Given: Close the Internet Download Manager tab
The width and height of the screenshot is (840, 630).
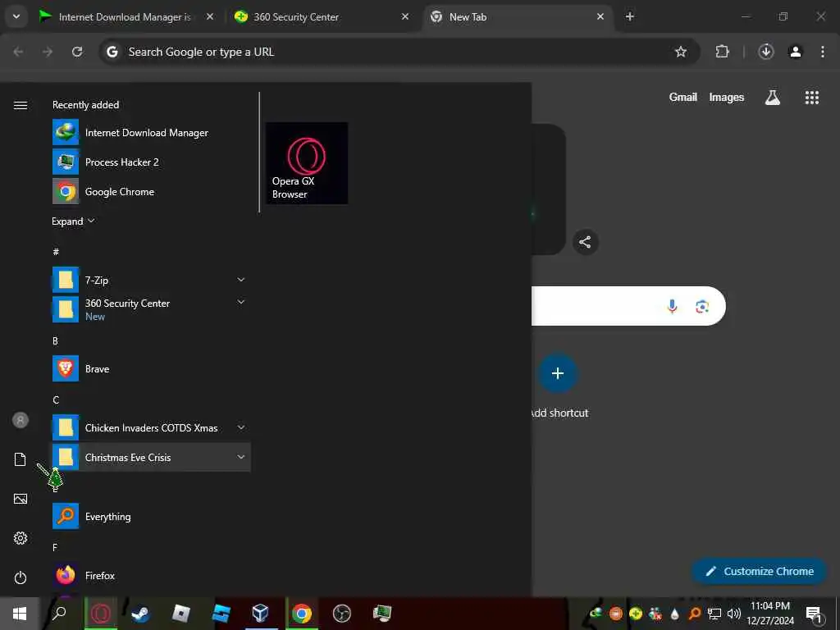Looking at the screenshot, I should coord(210,16).
